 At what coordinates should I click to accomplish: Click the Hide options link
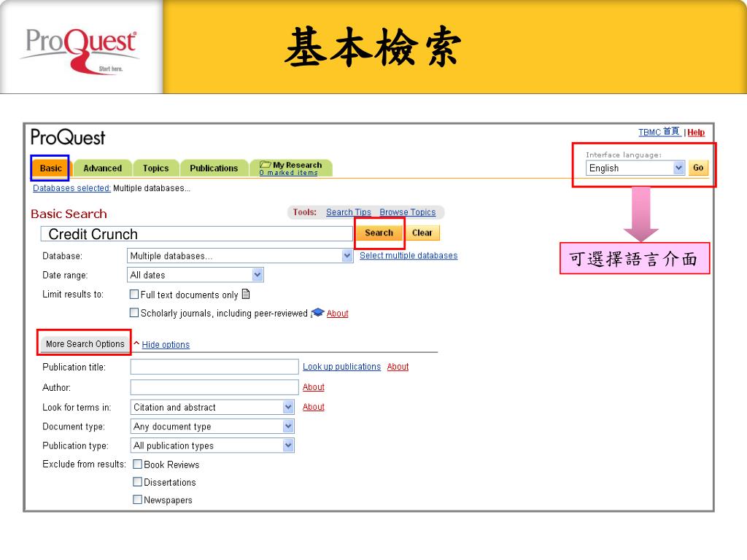pos(166,345)
